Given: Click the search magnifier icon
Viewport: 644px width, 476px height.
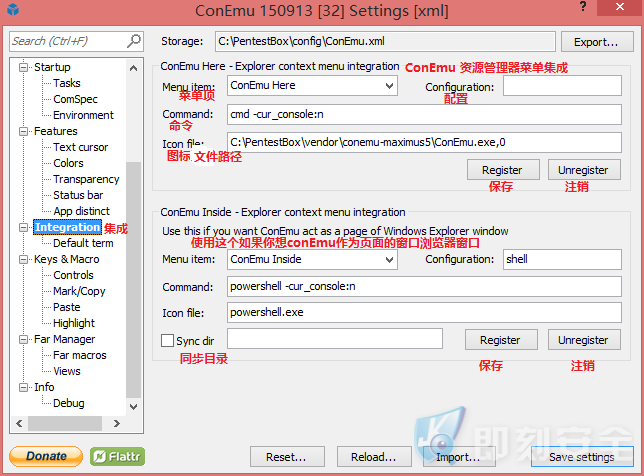Looking at the screenshot, I should click(133, 41).
